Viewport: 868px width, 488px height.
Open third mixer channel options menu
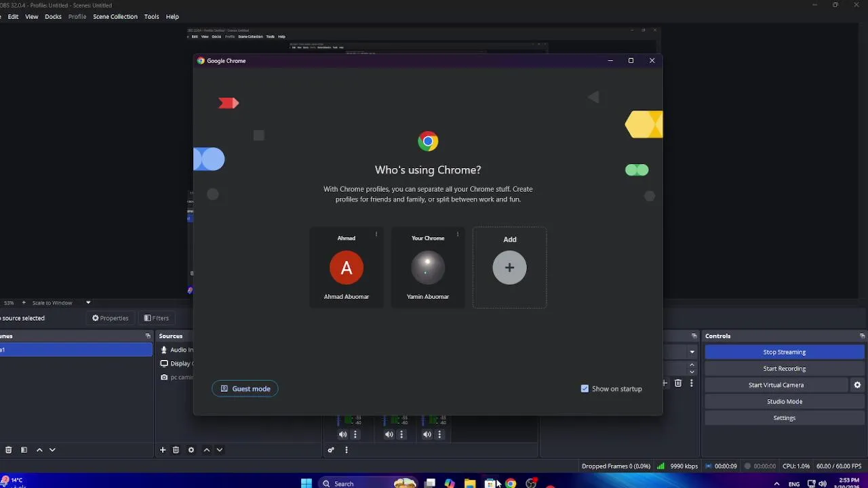[439, 434]
